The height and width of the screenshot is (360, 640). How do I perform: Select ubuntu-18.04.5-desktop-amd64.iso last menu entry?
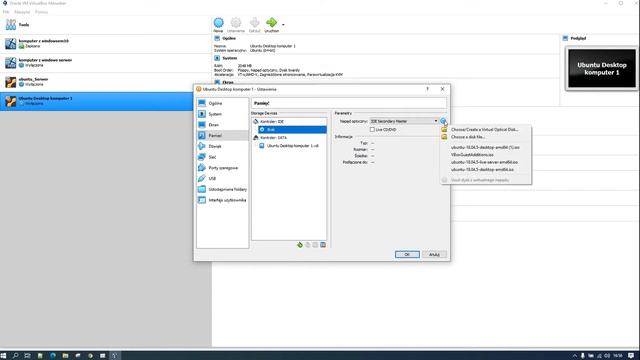pyautogui.click(x=482, y=169)
